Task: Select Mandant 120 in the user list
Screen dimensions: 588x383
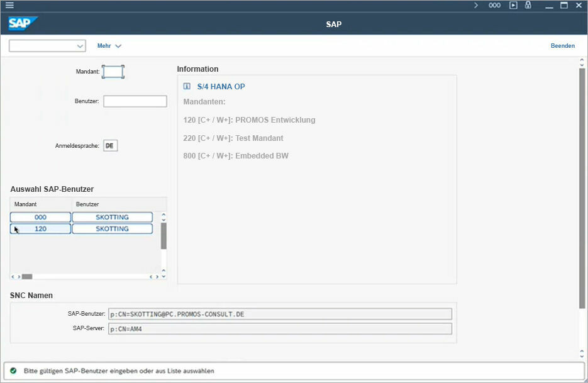Action: click(40, 229)
